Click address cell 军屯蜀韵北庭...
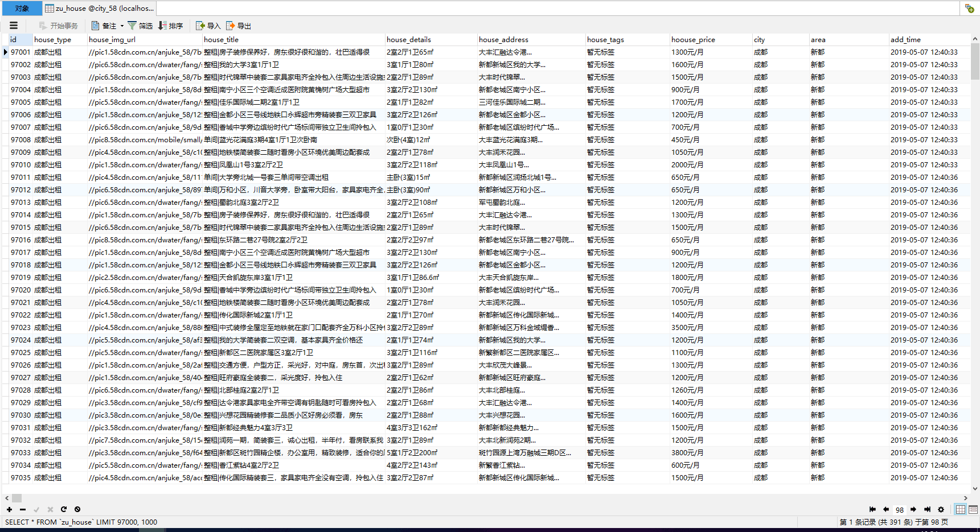Screen dimensions: 980x532 coord(531,202)
